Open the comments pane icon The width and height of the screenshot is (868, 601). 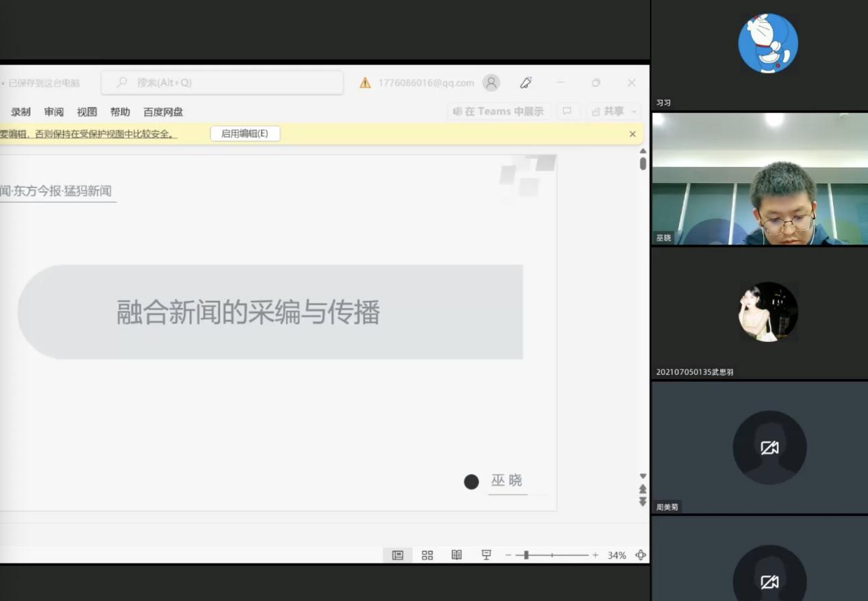pos(567,111)
